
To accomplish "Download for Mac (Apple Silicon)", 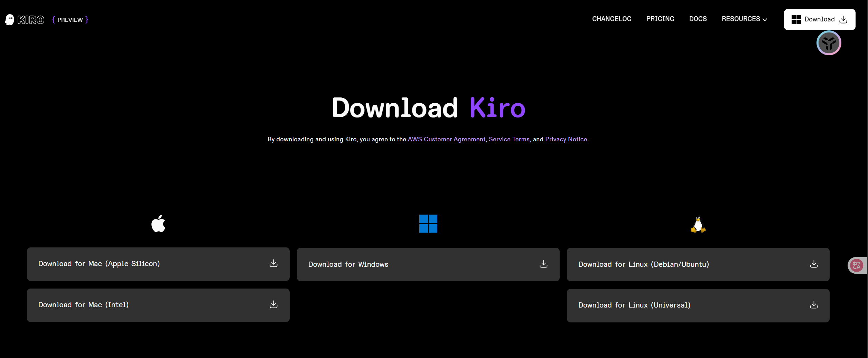I will click(158, 264).
